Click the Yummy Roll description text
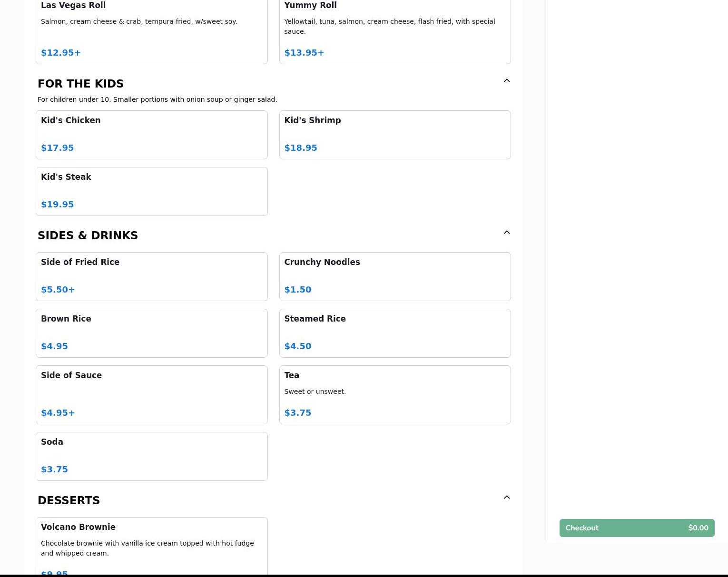Screen dimensions: 728x577 click(390, 26)
